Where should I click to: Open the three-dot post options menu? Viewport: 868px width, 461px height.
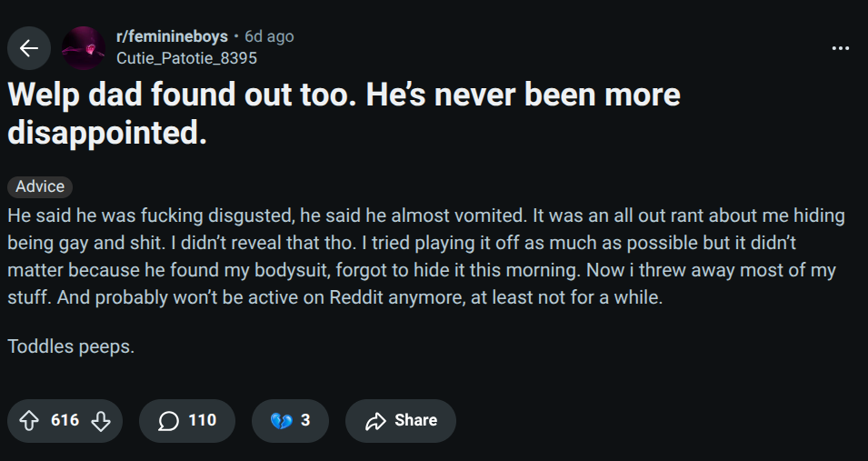[840, 48]
